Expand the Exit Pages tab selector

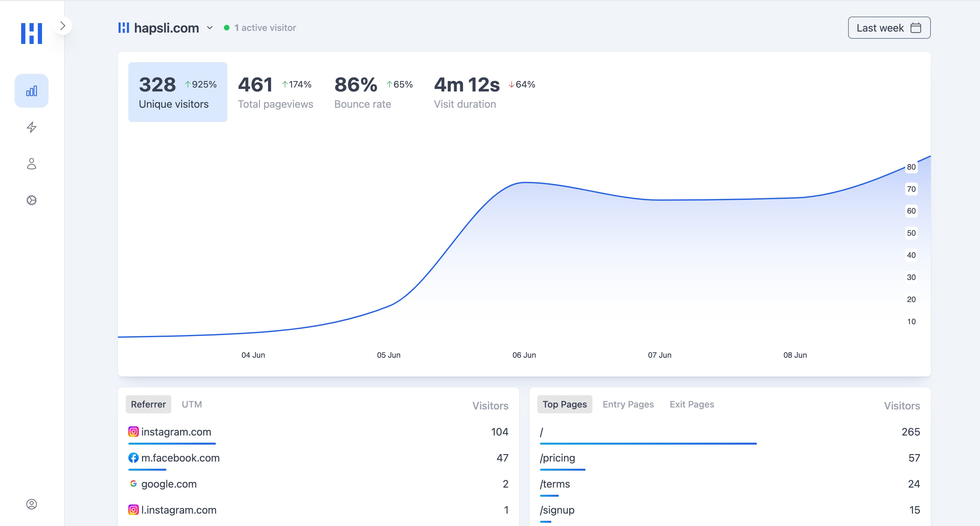[x=691, y=404]
